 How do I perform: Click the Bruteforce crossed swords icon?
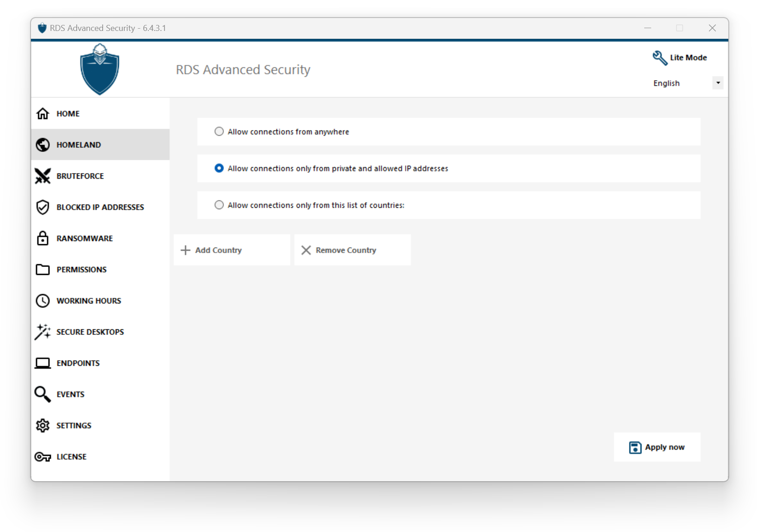coord(43,176)
